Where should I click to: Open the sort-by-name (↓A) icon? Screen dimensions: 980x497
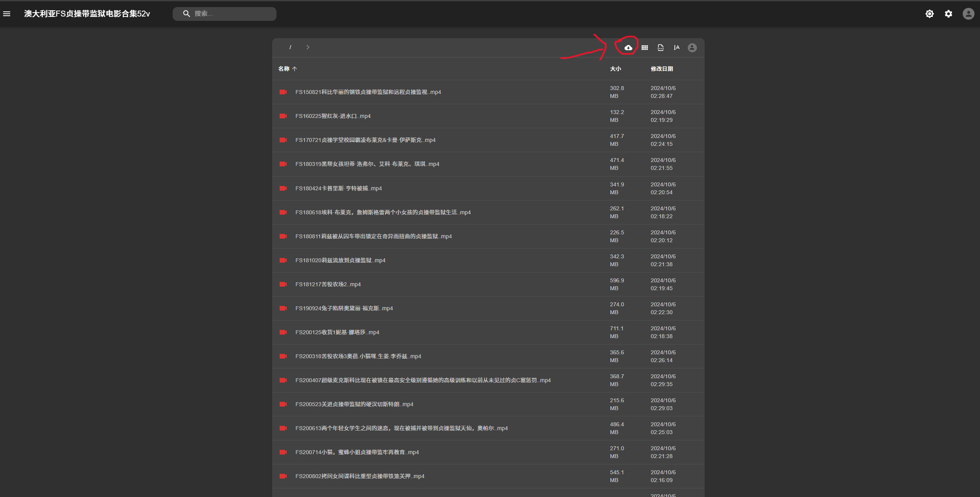[676, 48]
